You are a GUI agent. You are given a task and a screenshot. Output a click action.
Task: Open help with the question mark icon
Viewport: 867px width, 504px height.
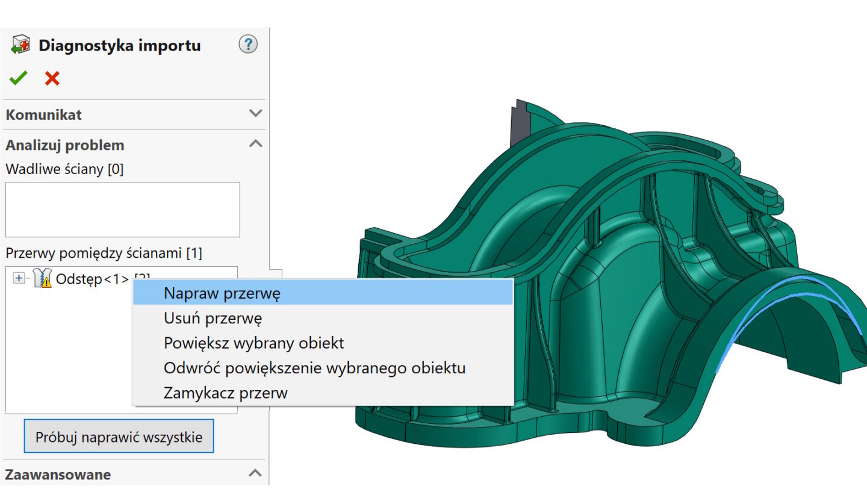[x=248, y=45]
